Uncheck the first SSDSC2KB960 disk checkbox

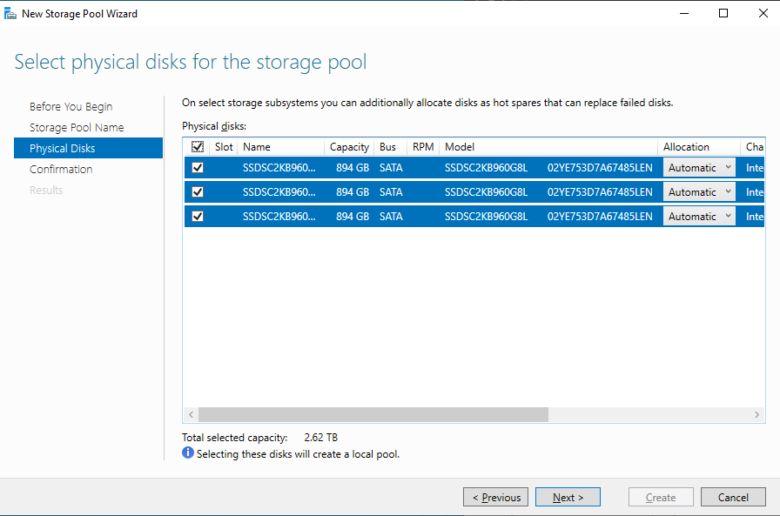click(197, 168)
